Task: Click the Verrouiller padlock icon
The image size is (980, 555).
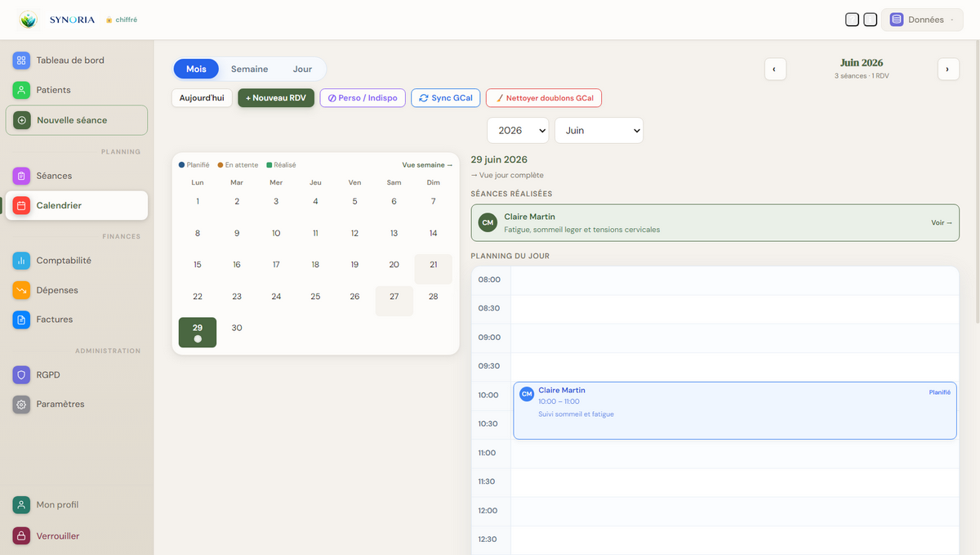Action: point(21,536)
